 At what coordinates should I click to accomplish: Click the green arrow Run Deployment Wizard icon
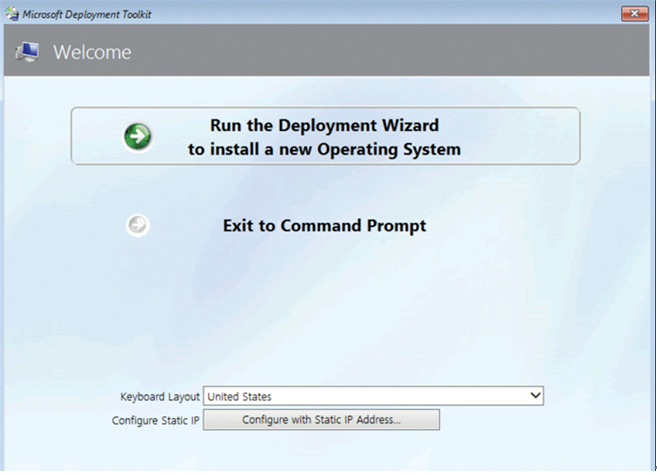pos(137,137)
